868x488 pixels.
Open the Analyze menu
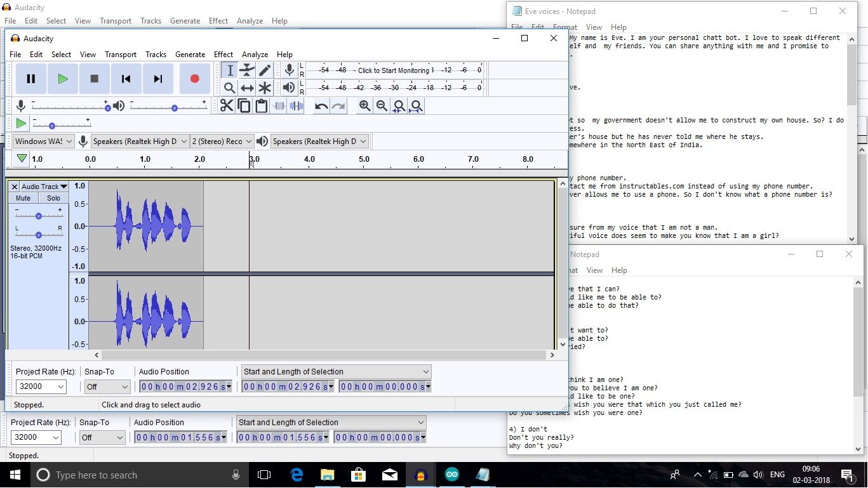click(x=255, y=54)
